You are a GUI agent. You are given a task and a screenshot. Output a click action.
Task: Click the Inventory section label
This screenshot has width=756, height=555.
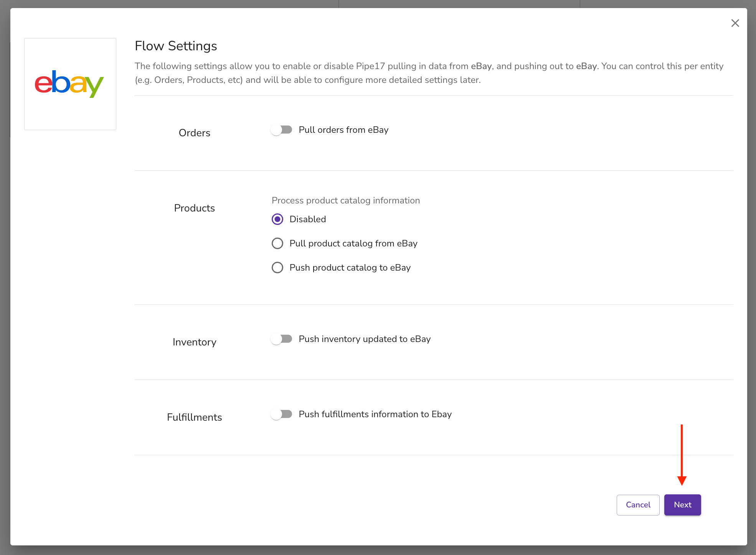click(194, 342)
